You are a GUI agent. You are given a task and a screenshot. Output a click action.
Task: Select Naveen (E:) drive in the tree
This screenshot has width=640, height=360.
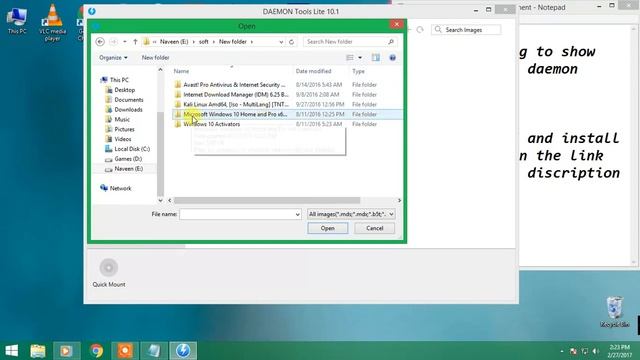[x=128, y=169]
